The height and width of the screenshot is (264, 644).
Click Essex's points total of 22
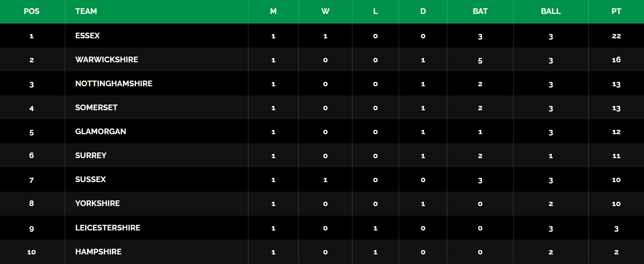[x=616, y=36]
